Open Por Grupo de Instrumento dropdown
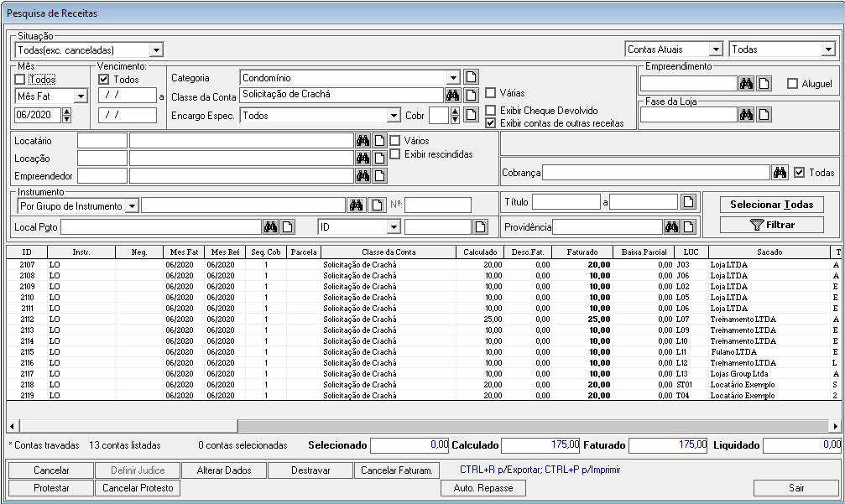This screenshot has height=504, width=845. pos(132,206)
